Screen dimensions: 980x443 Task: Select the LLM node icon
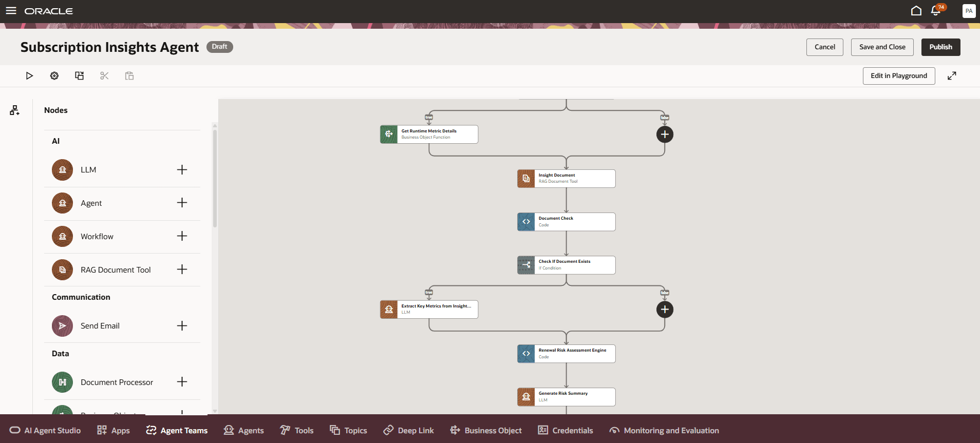tap(62, 170)
